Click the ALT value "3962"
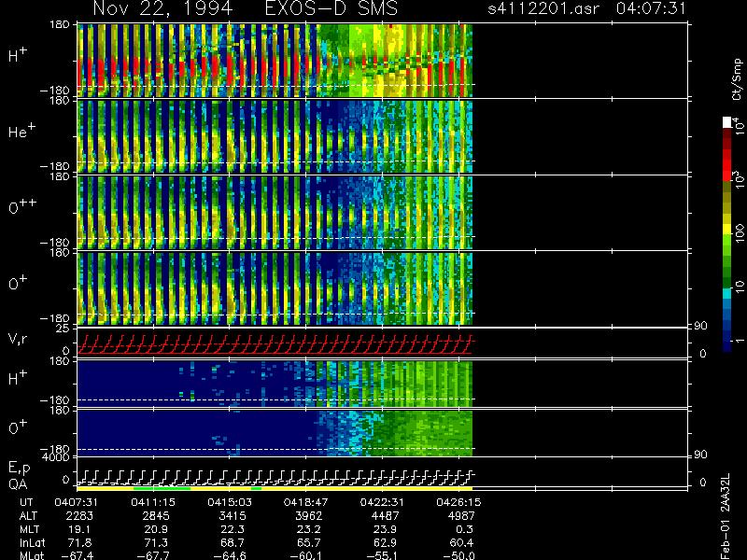Image resolution: width=747 pixels, height=560 pixels. 308,516
